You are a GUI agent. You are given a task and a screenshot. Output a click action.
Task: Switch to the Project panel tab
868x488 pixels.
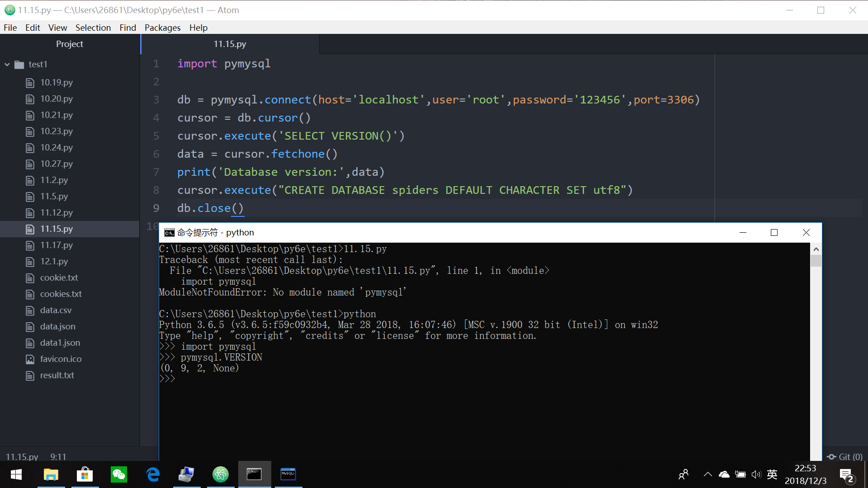click(x=70, y=44)
